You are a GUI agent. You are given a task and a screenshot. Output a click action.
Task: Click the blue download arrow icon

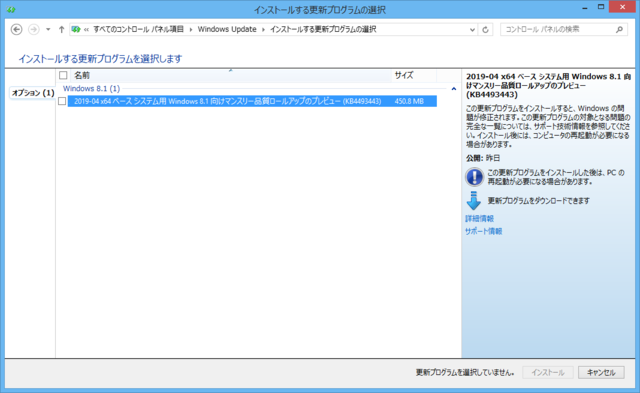point(473,200)
